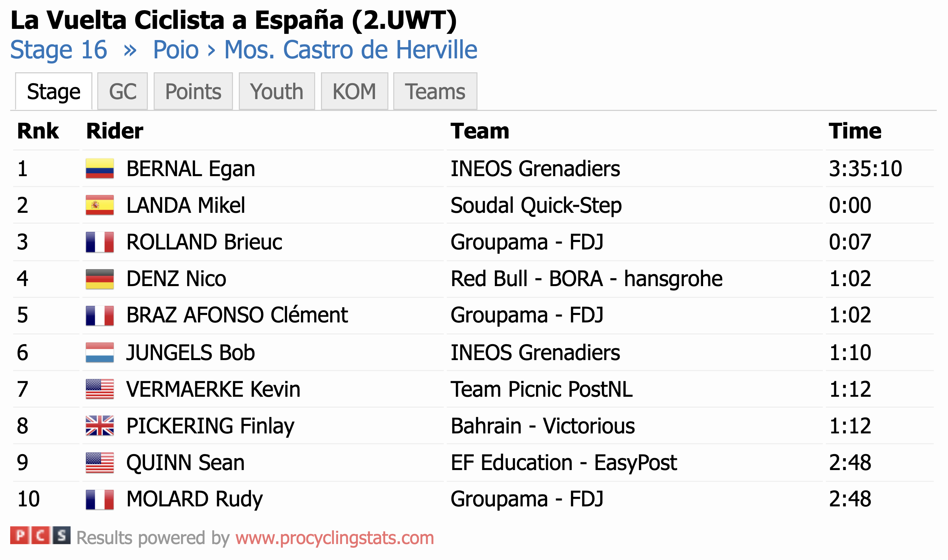Click the Spanish flag beside Landa

coord(100,205)
